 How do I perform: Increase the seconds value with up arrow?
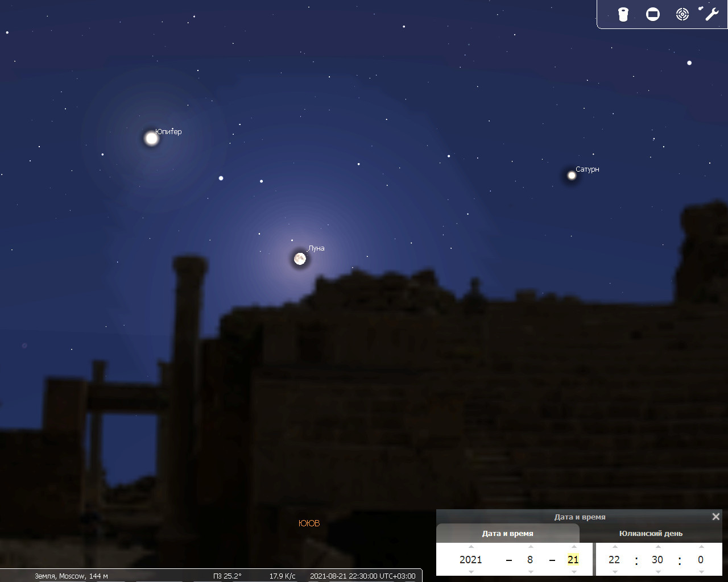tap(701, 547)
